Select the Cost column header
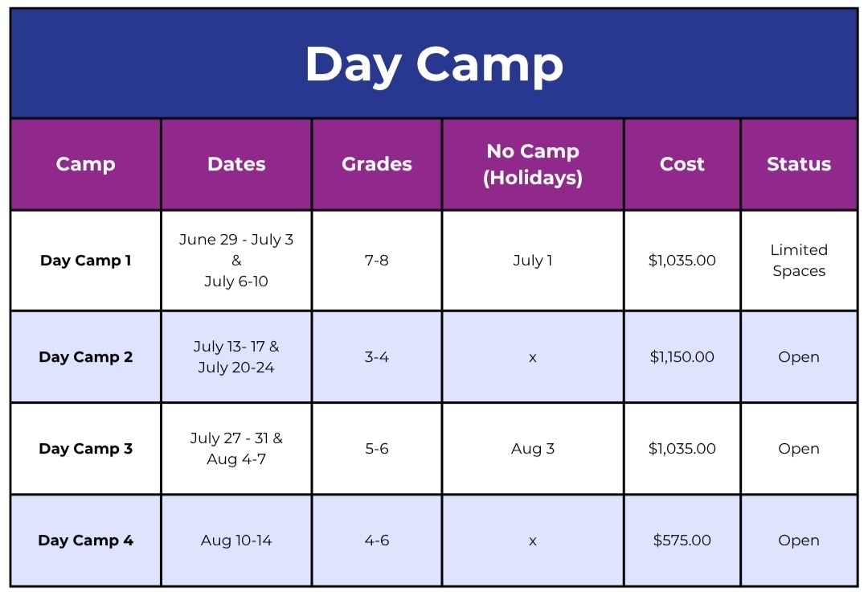The image size is (868, 596). tap(682, 164)
